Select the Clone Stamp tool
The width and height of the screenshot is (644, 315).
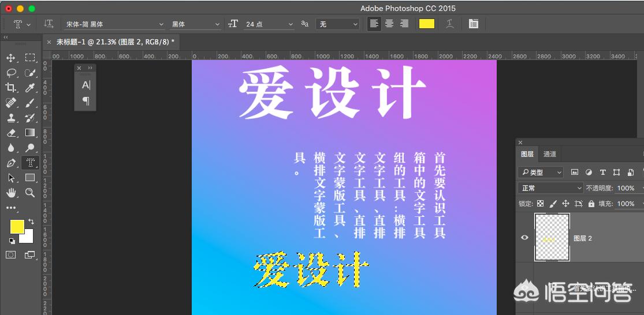tap(10, 118)
